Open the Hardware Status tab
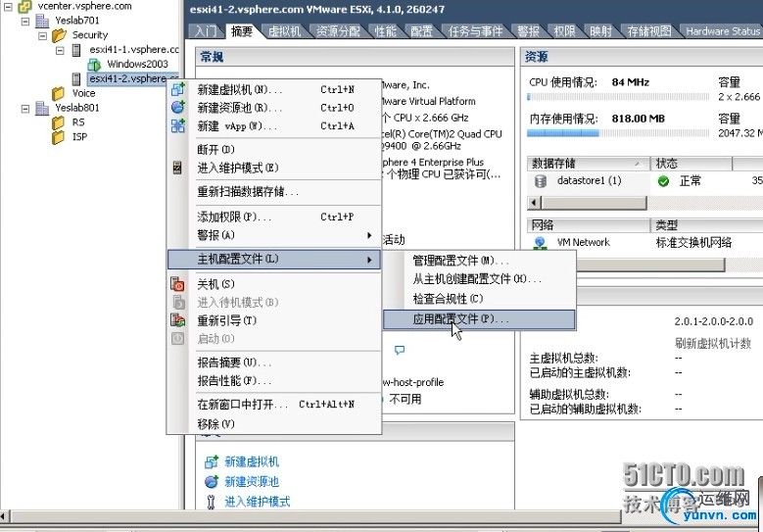 (722, 31)
